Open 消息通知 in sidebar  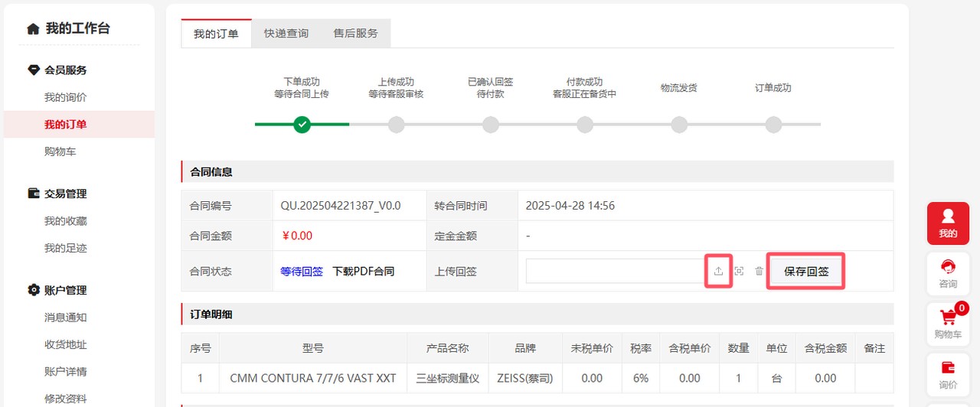[65, 317]
